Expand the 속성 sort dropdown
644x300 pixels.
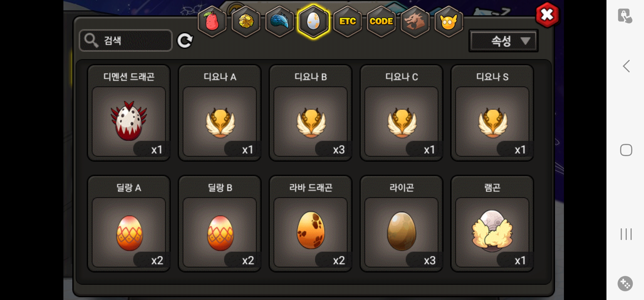point(503,41)
